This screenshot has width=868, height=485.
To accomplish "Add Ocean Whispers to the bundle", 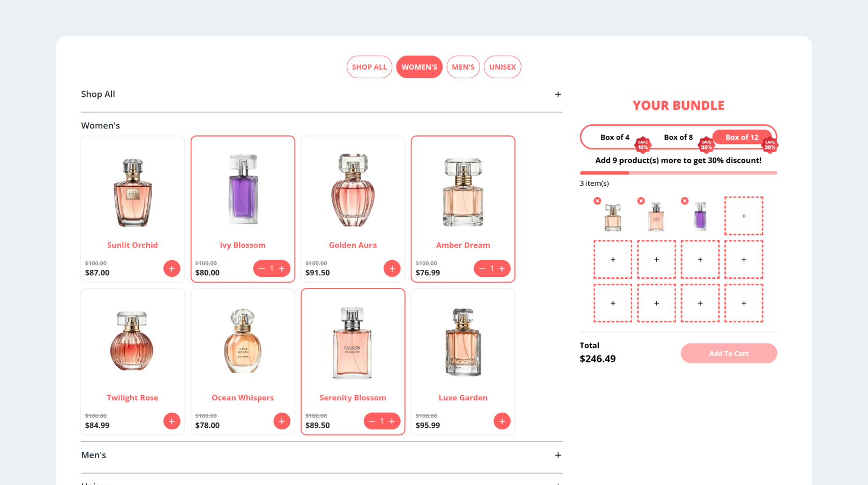I will coord(282,421).
